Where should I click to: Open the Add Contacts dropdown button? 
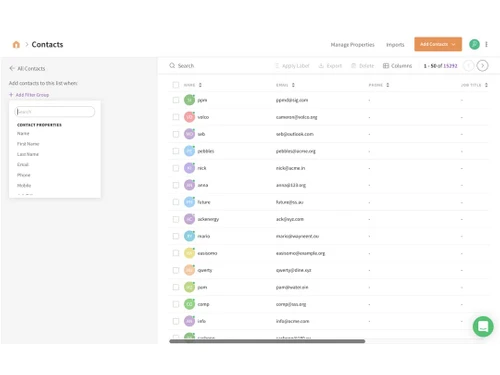point(438,44)
